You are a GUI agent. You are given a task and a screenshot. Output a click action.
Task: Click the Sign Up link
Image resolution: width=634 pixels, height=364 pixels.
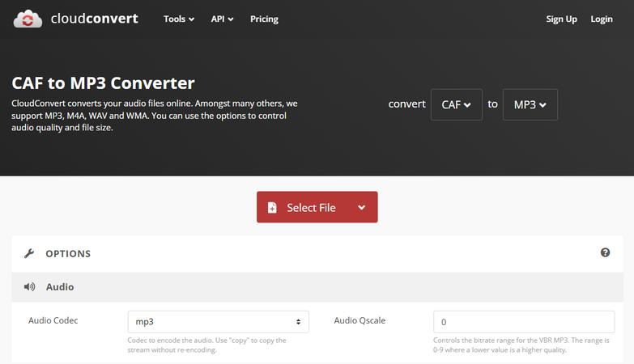[x=561, y=19]
